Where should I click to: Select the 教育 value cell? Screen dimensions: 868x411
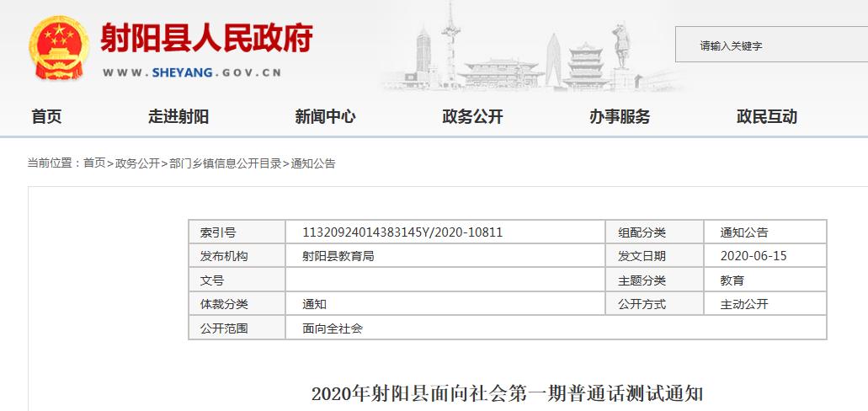click(765, 280)
